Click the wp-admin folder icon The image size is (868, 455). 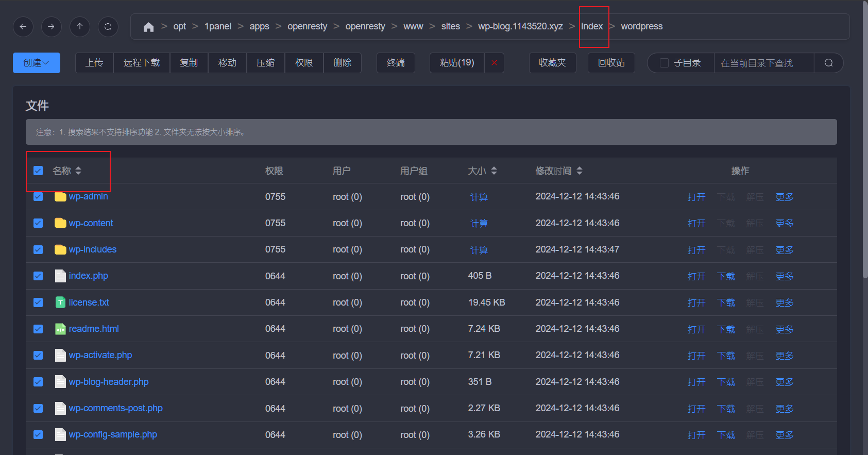(60, 197)
